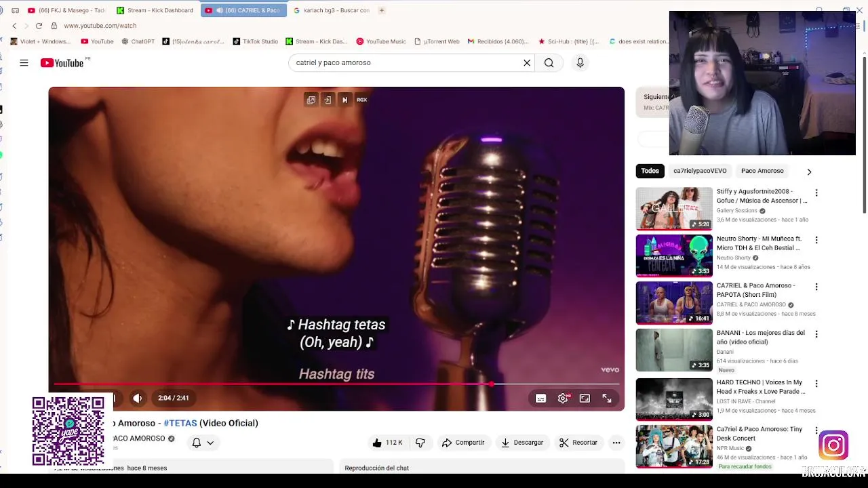Run search with the magnifier button
This screenshot has height=488, width=868.
[x=549, y=63]
